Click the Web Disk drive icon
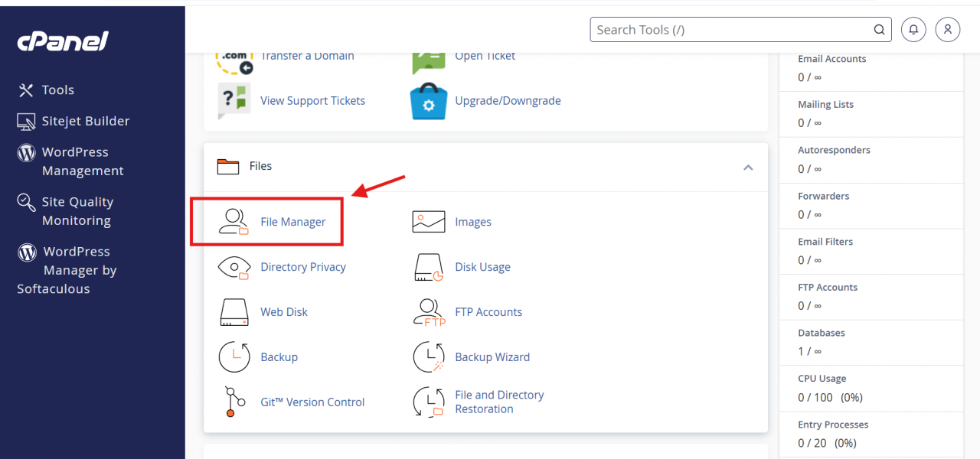Image resolution: width=980 pixels, height=459 pixels. coord(234,312)
